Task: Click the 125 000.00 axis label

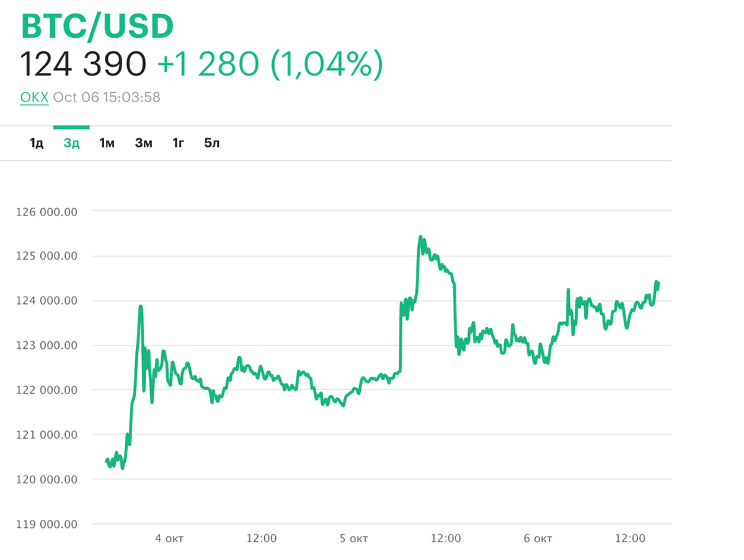Action: [x=48, y=256]
